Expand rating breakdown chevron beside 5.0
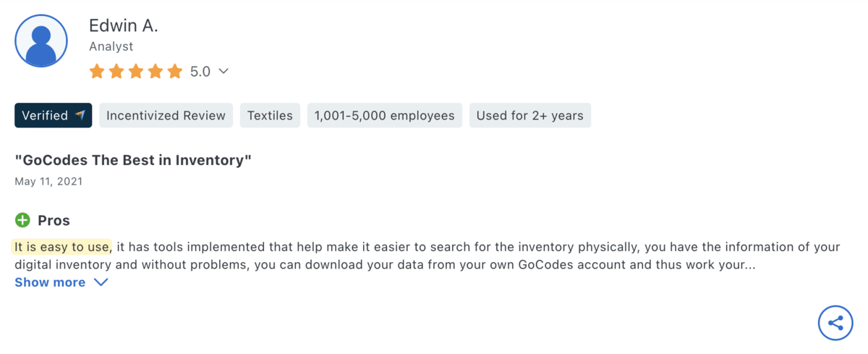868x354 pixels. pos(224,72)
